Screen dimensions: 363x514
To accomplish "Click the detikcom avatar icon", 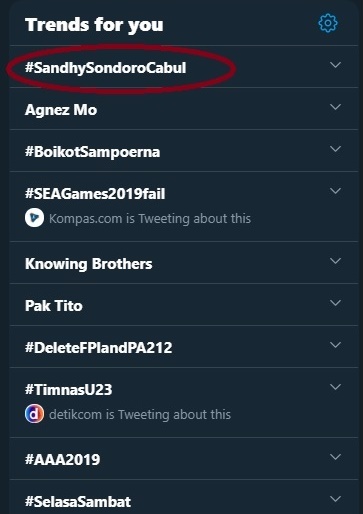I will (x=34, y=414).
